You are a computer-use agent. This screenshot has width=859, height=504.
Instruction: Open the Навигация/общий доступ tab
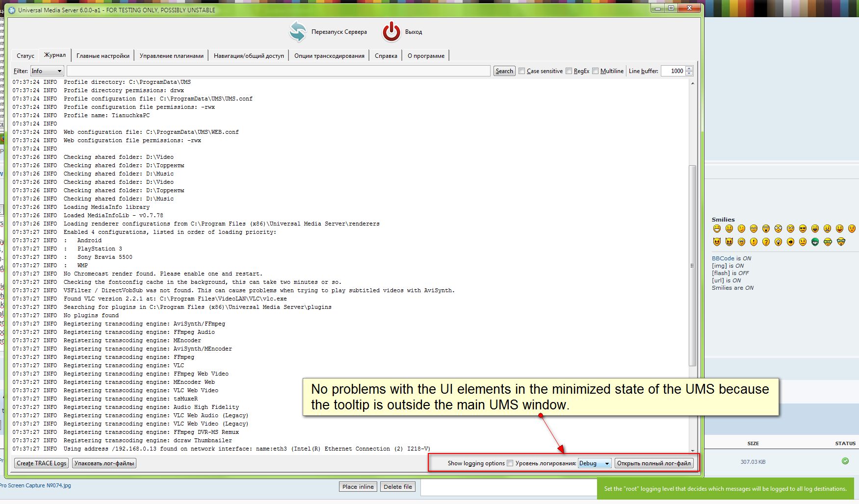point(249,56)
